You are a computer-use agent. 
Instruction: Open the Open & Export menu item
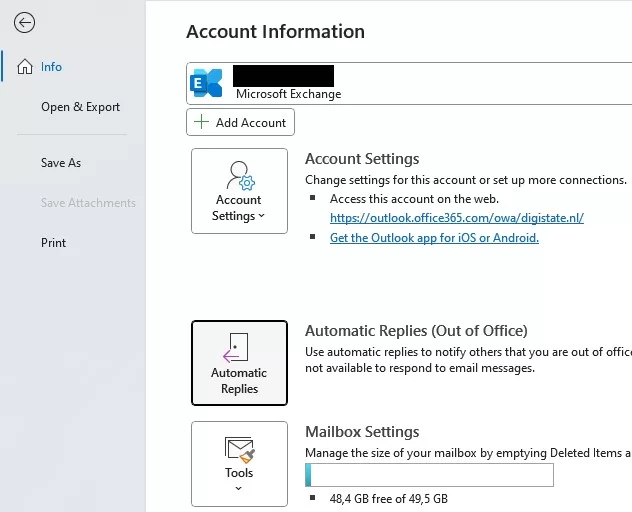pos(80,107)
